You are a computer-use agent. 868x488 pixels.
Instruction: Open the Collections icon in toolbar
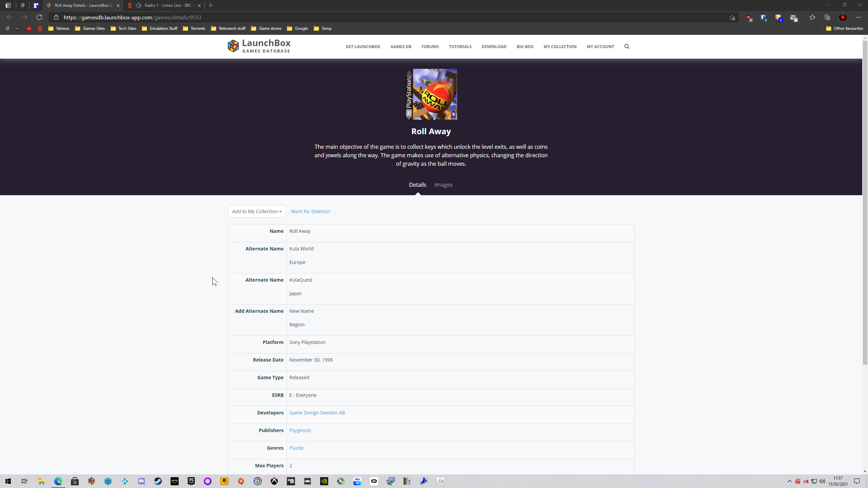(x=827, y=17)
